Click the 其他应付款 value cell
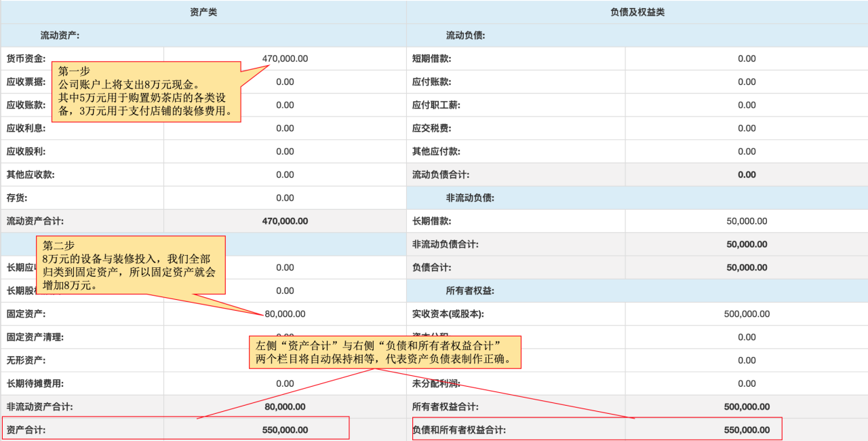868x441 pixels. pyautogui.click(x=746, y=151)
